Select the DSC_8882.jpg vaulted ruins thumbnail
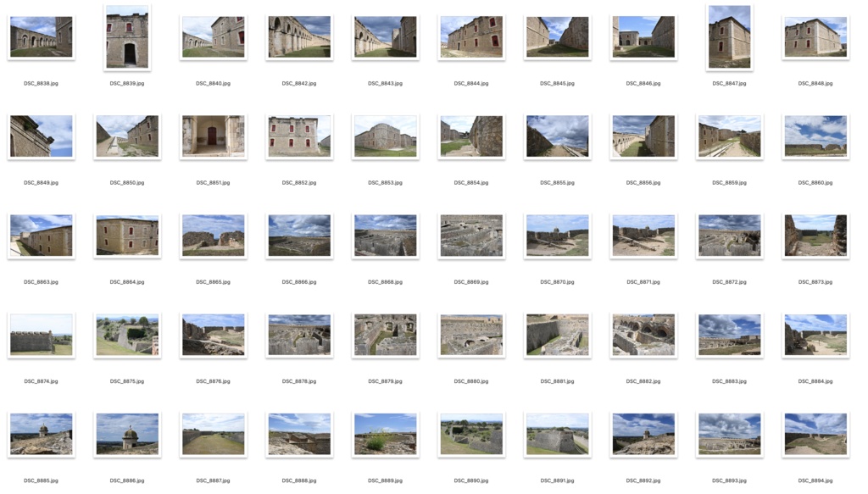 click(x=643, y=335)
